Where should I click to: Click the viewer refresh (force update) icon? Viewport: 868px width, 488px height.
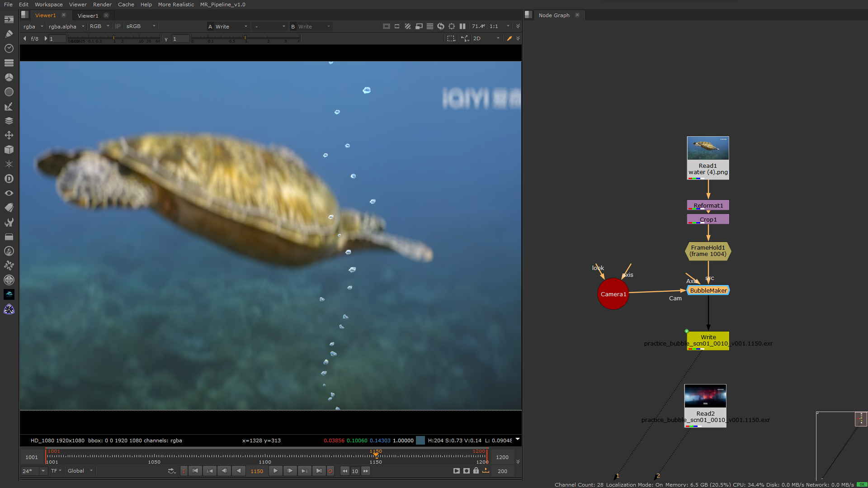click(440, 27)
